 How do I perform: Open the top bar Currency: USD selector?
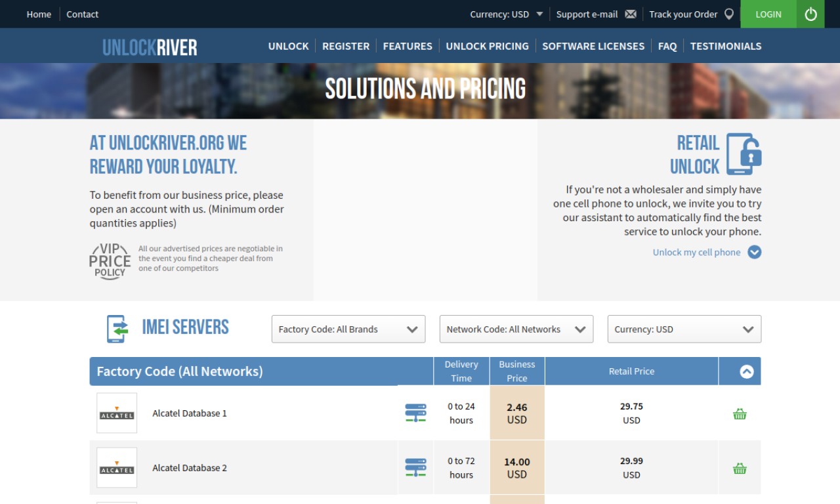507,14
